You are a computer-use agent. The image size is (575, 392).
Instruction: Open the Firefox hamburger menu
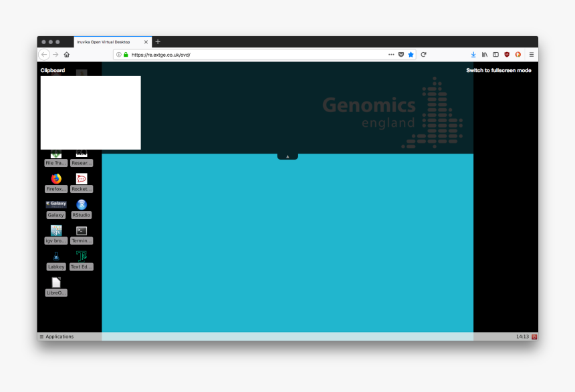pyautogui.click(x=532, y=55)
